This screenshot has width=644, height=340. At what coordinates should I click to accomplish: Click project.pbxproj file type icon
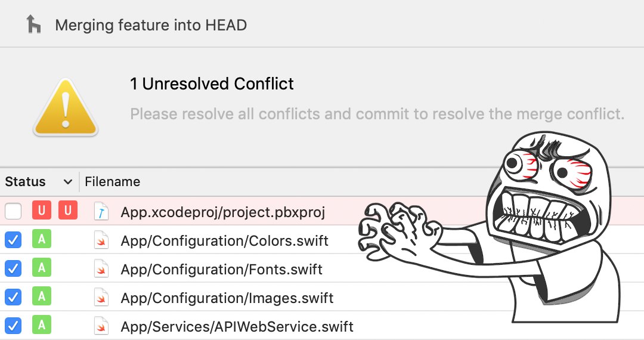102,211
